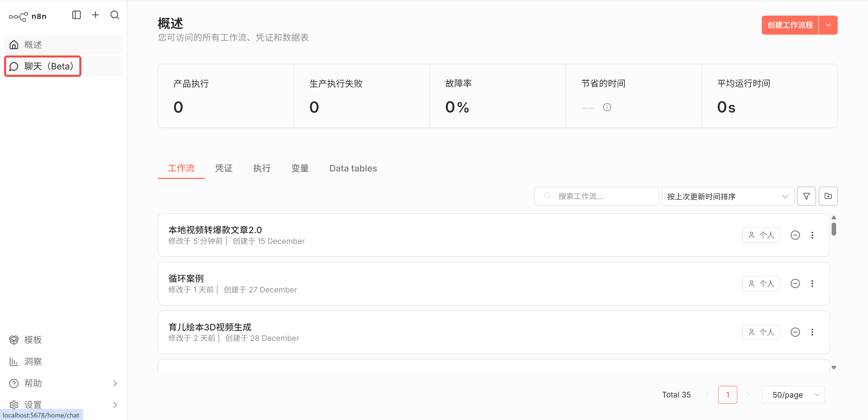868x420 pixels.
Task: Open the 洞察 insights page
Action: (x=33, y=362)
